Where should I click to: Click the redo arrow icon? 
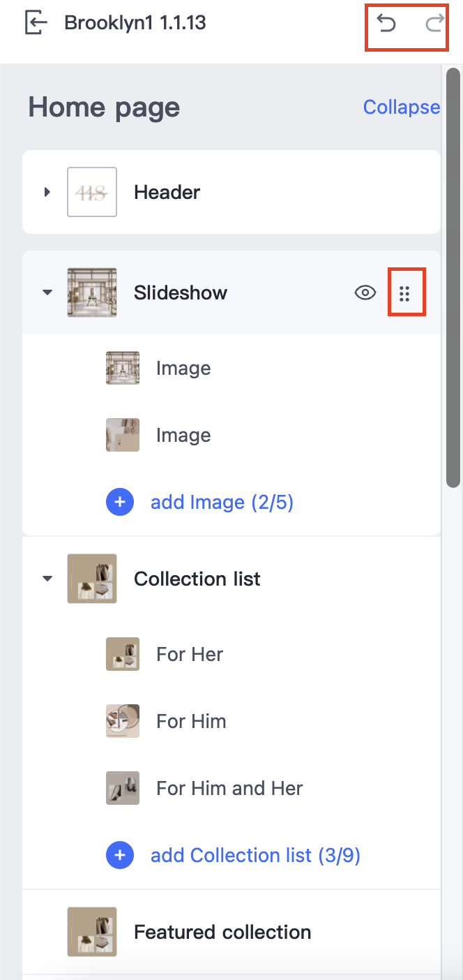[x=435, y=24]
